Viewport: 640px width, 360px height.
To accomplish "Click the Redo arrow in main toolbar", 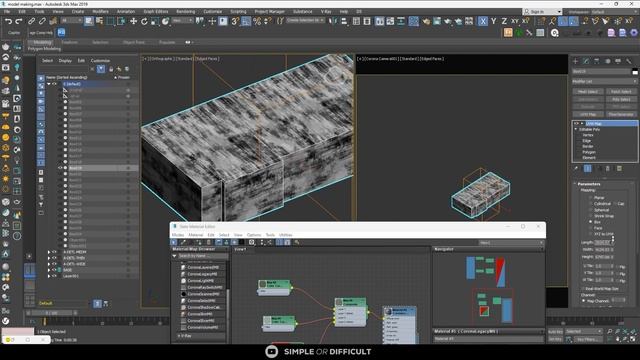I will point(19,21).
